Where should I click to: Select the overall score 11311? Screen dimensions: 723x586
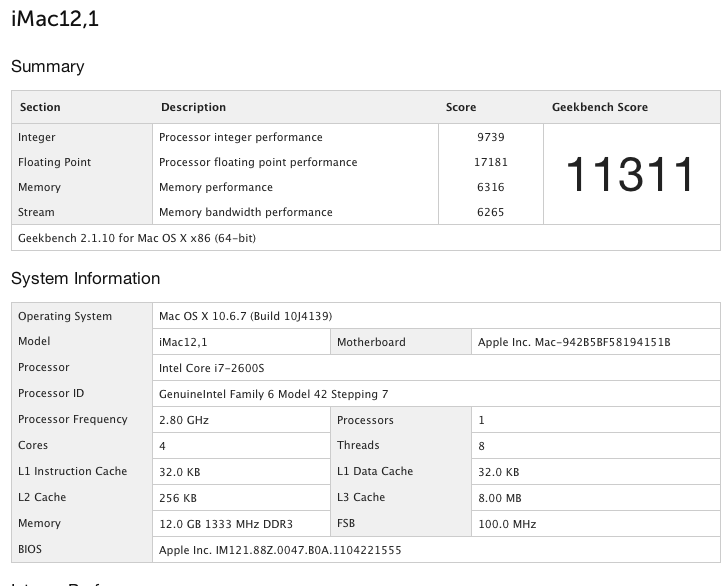pos(630,174)
